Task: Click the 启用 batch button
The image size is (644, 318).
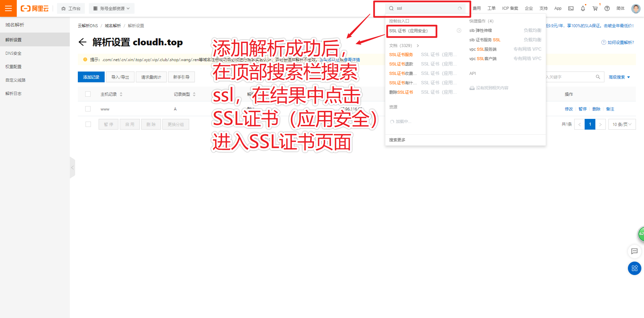Action: [x=130, y=124]
